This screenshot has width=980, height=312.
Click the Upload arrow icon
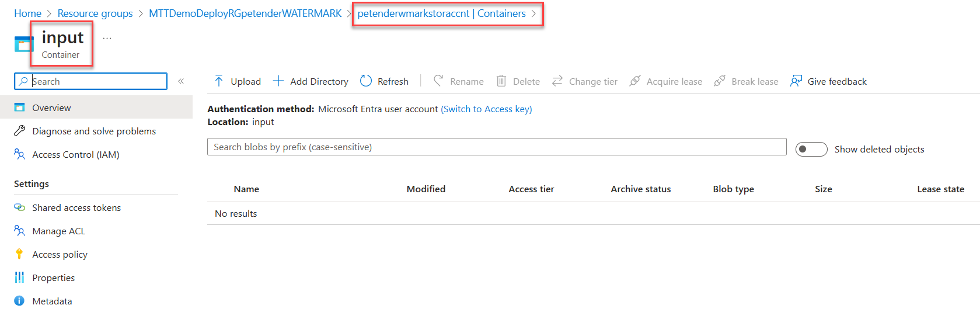[219, 81]
